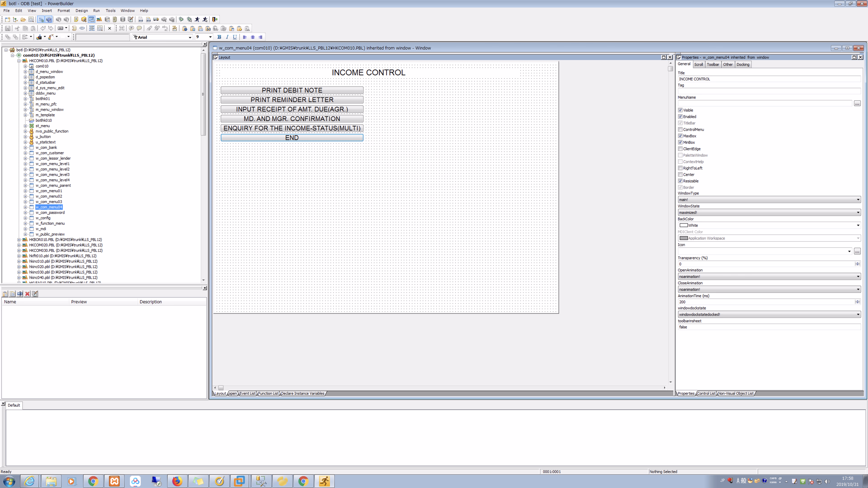Click red X delete icon in clip panel
This screenshot has width=868, height=488.
coord(27,294)
